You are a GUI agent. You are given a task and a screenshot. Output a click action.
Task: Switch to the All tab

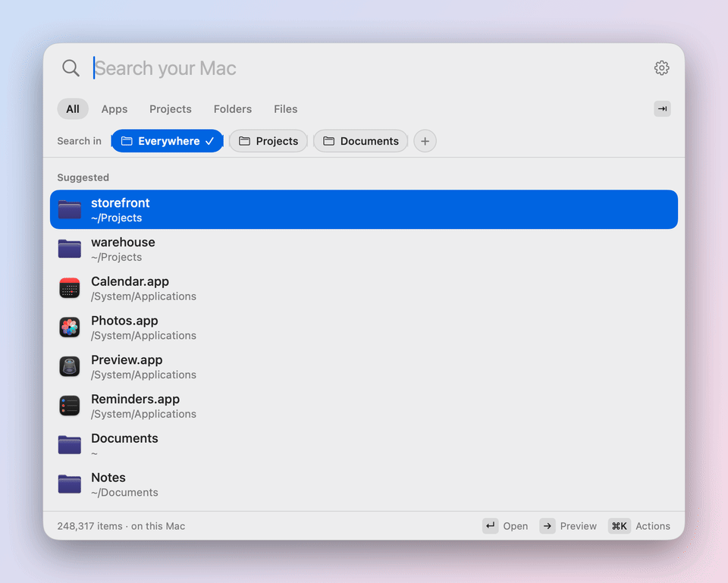coord(73,109)
